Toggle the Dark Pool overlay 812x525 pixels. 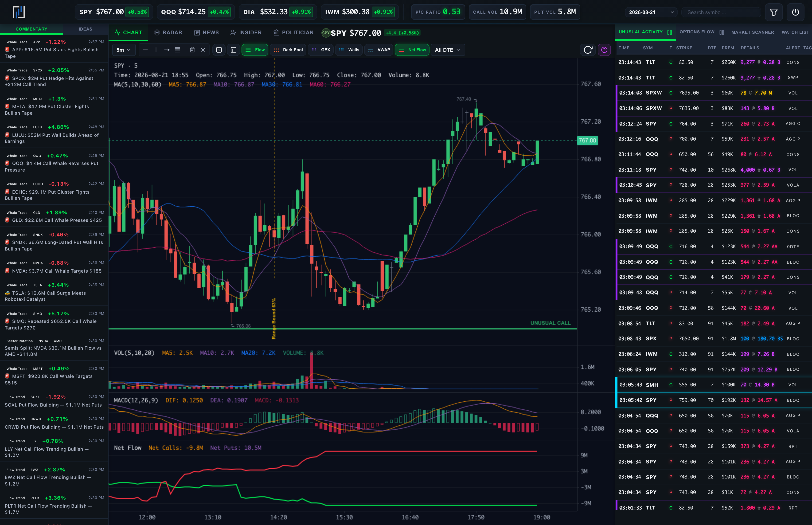(x=288, y=50)
